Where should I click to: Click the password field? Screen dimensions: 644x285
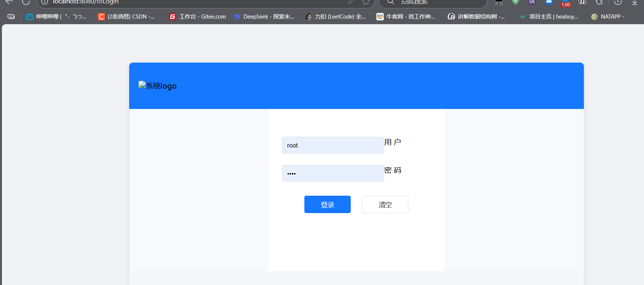coord(333,173)
